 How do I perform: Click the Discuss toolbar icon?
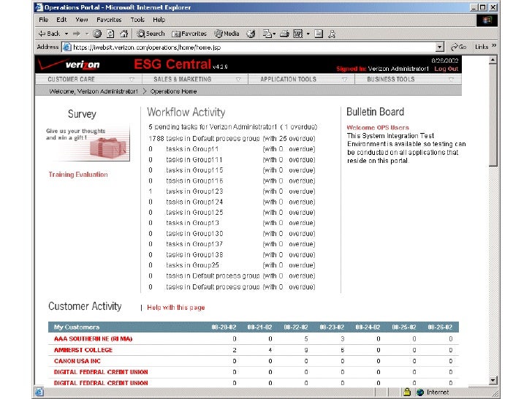[319, 34]
